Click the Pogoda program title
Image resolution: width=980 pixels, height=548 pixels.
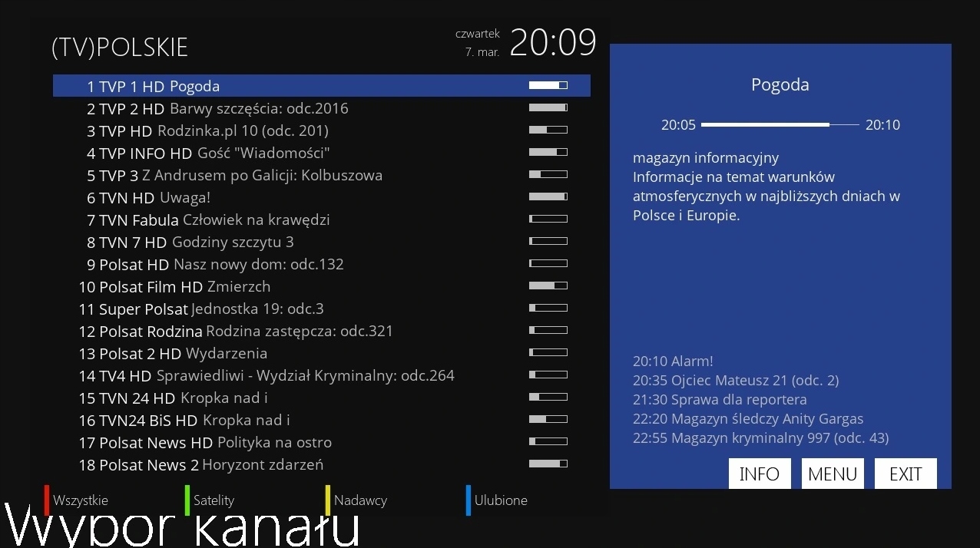pyautogui.click(x=780, y=84)
